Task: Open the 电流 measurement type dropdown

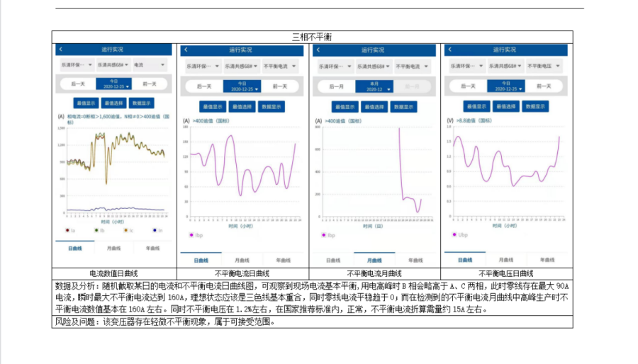Action: point(149,64)
